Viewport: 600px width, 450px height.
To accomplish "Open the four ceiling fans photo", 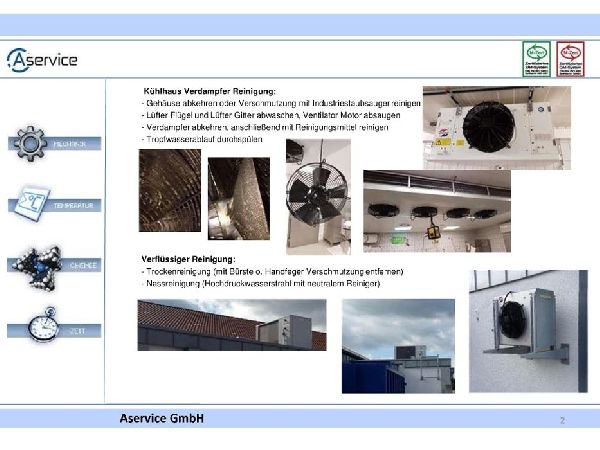I will click(x=436, y=210).
